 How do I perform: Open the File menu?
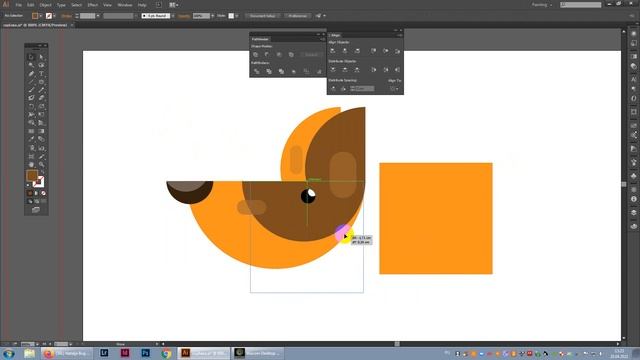[19, 5]
